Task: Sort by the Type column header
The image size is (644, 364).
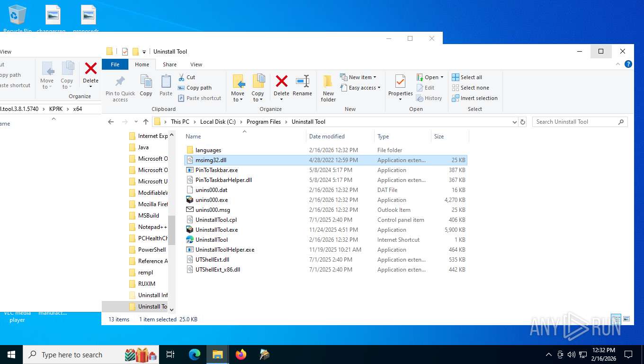Action: pyautogui.click(x=402, y=136)
